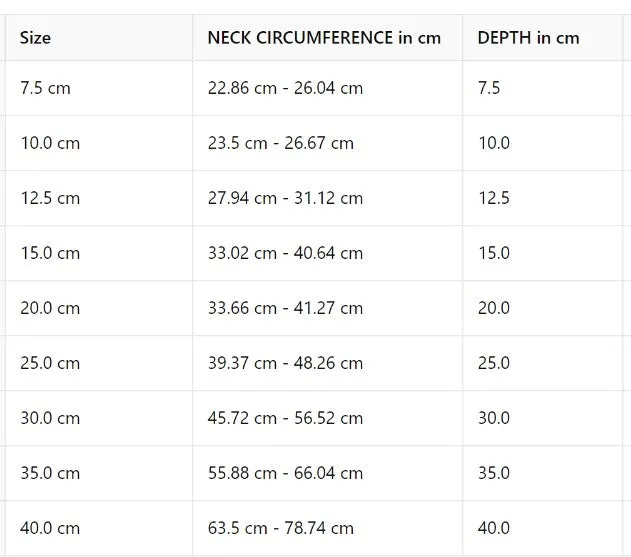The height and width of the screenshot is (557, 631).
Task: Select the 30.0 cm size cell
Action: pyautogui.click(x=99, y=418)
